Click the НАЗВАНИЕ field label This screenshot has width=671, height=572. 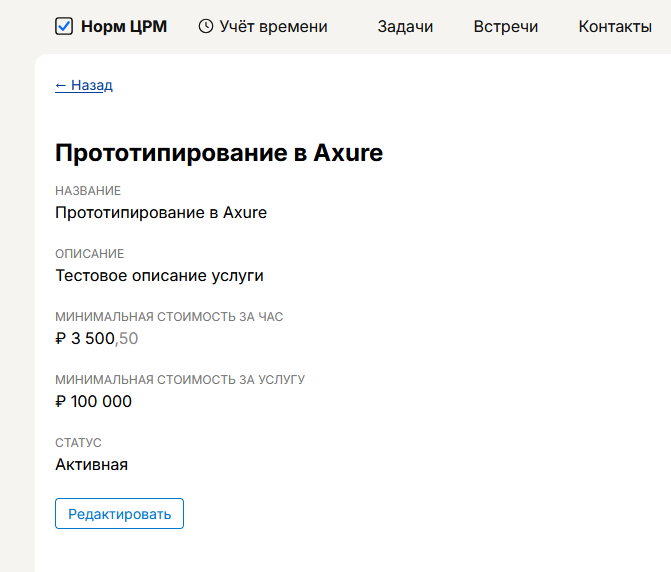88,191
